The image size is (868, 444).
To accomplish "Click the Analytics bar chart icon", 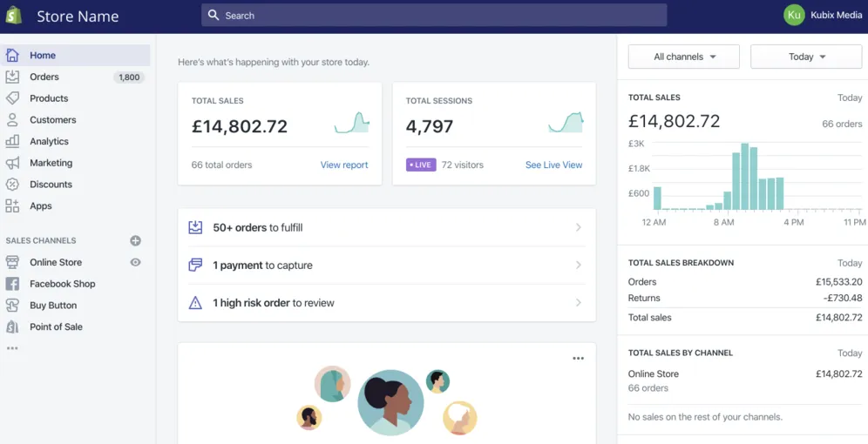I will (12, 142).
